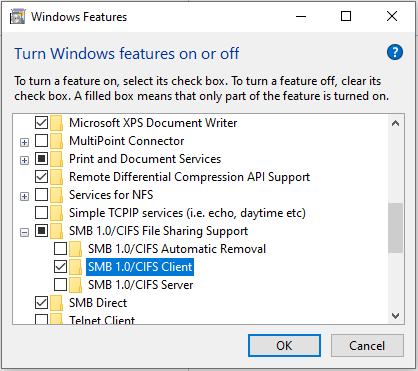Check the Simple TCPIP services checkbox

tap(41, 213)
